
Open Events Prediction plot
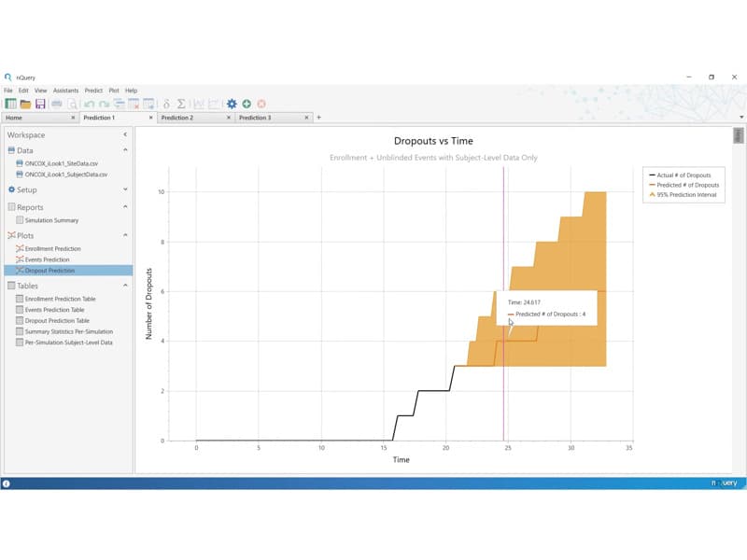click(x=47, y=259)
